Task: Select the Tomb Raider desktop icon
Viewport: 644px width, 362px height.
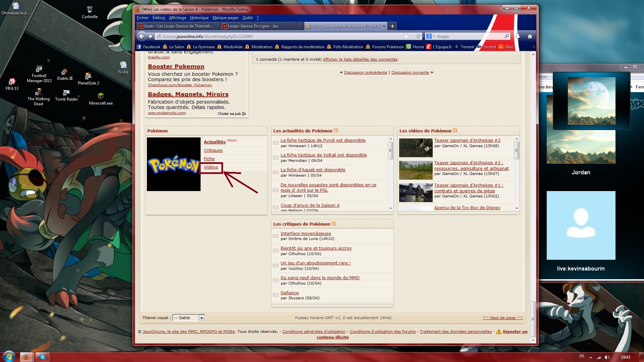Action: [x=66, y=96]
